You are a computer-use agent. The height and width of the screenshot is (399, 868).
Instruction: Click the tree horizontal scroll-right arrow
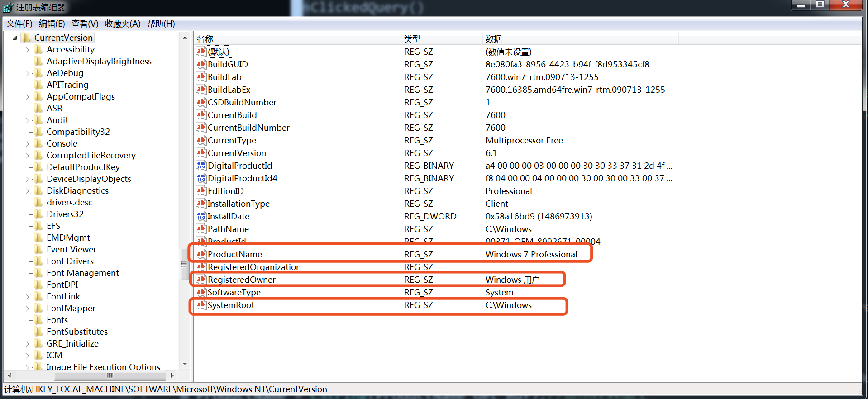(x=172, y=375)
